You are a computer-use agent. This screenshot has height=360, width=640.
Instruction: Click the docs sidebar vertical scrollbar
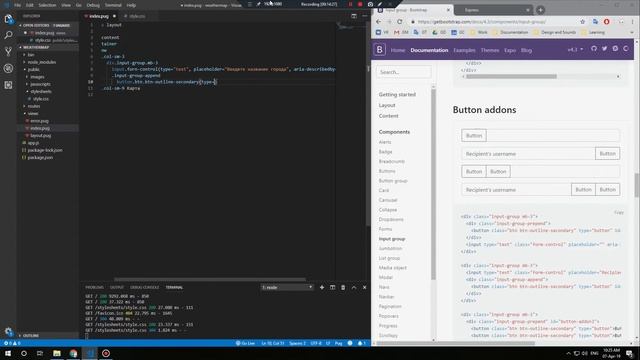coord(433,184)
